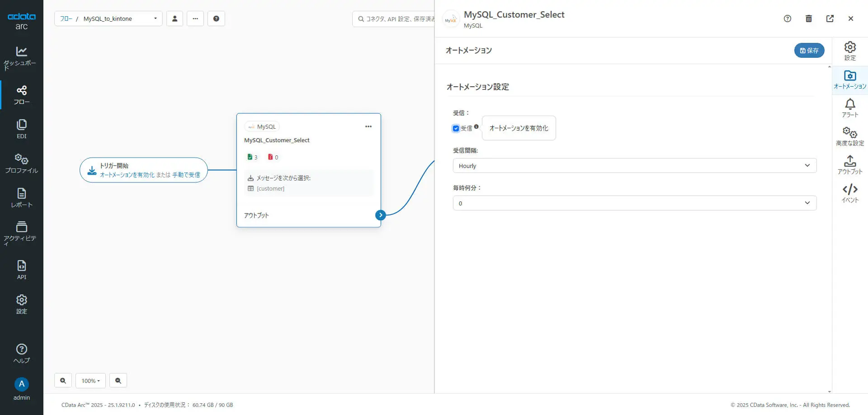
Task: Switch to the 設定 tab in connector panel
Action: 850,51
